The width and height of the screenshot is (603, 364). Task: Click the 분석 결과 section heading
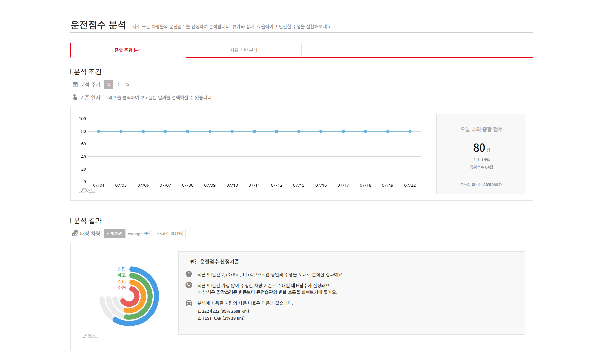pos(87,221)
